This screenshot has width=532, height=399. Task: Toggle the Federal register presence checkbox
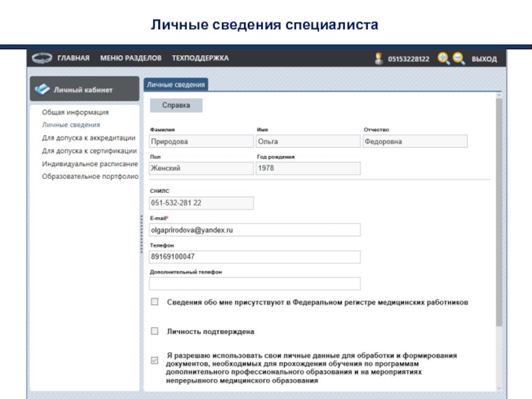click(154, 302)
